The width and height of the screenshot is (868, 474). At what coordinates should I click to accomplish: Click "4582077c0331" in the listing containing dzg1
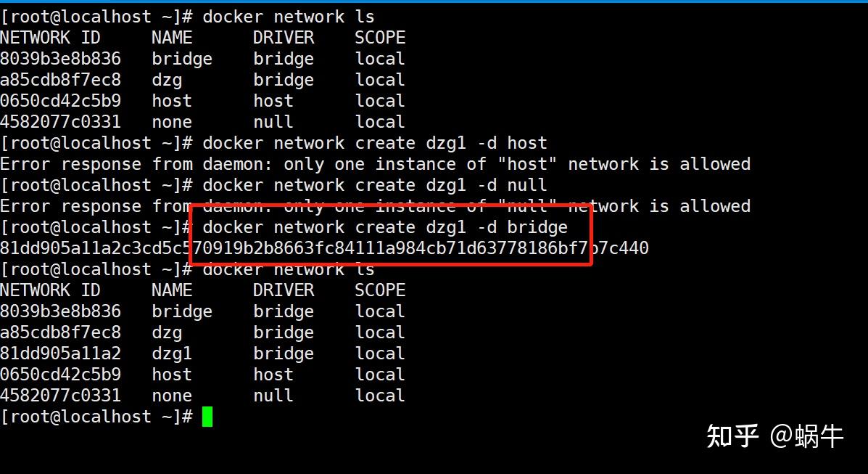click(60, 396)
